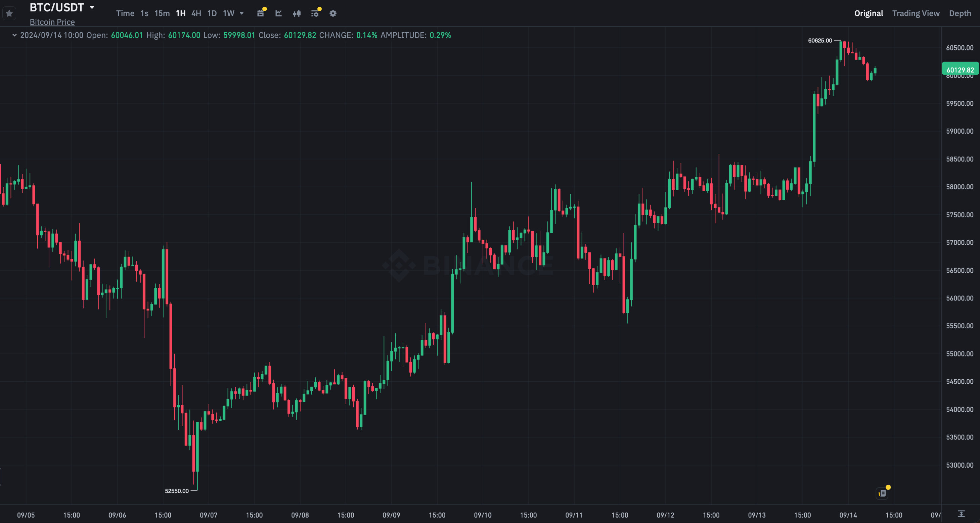Switch to the 15m interval

[162, 13]
